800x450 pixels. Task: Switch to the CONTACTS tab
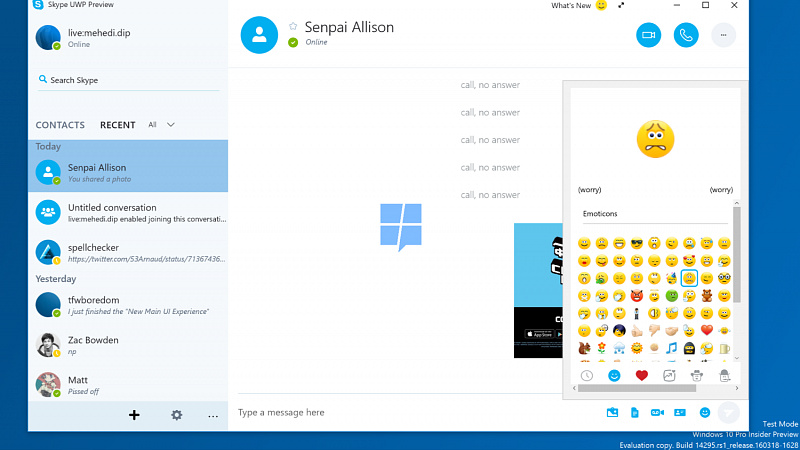[x=60, y=125]
